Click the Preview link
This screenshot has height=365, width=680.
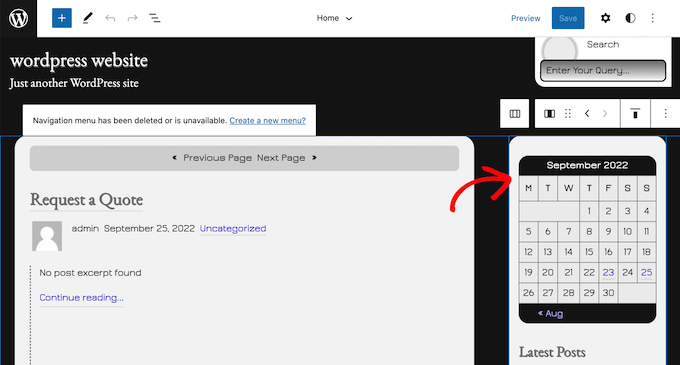tap(526, 18)
